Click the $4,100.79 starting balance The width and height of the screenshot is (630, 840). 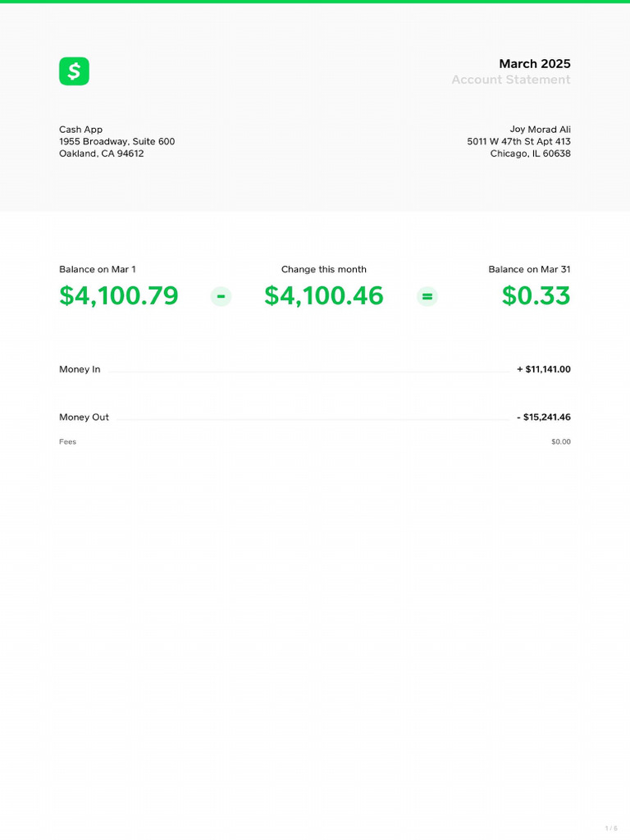click(118, 295)
